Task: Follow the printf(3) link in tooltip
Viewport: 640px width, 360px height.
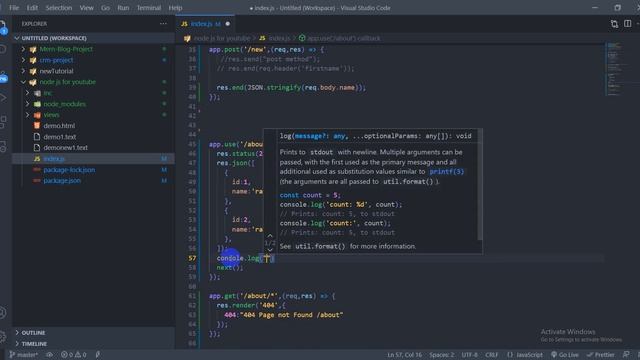Action: coord(447,171)
